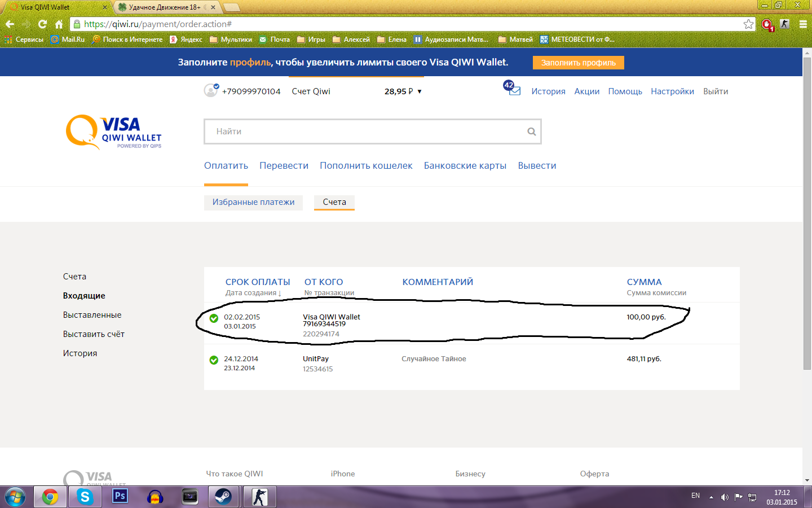The image size is (812, 508).
Task: Close the Visa QIWI Wallet tab
Action: click(x=105, y=7)
